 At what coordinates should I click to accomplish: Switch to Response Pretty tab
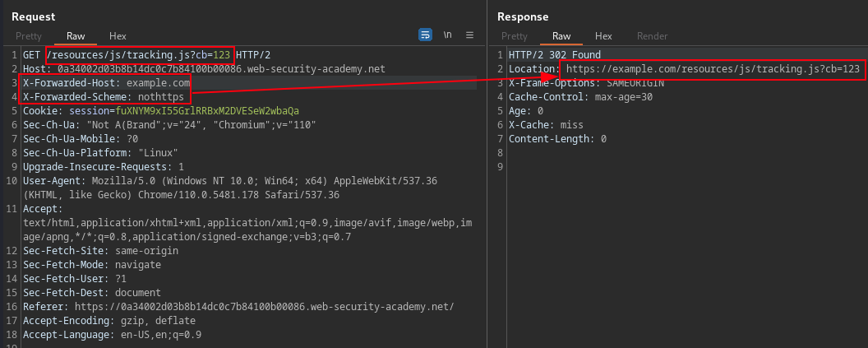[515, 36]
